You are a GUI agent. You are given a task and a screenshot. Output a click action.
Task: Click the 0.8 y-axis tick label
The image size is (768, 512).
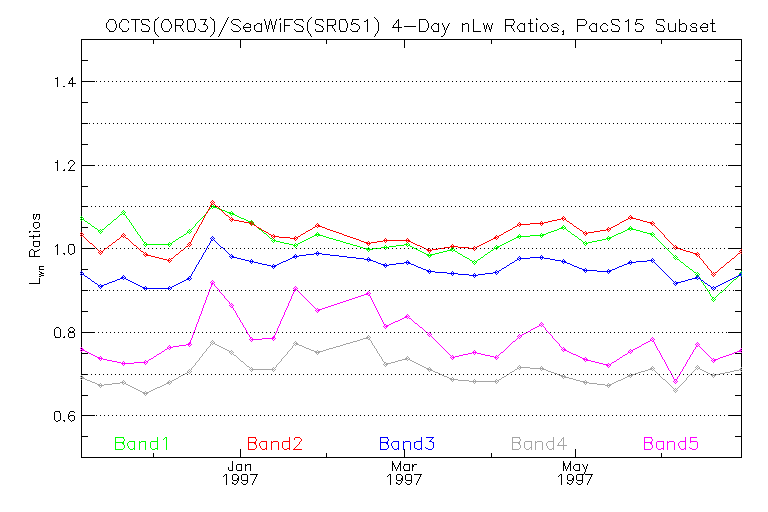(x=65, y=333)
